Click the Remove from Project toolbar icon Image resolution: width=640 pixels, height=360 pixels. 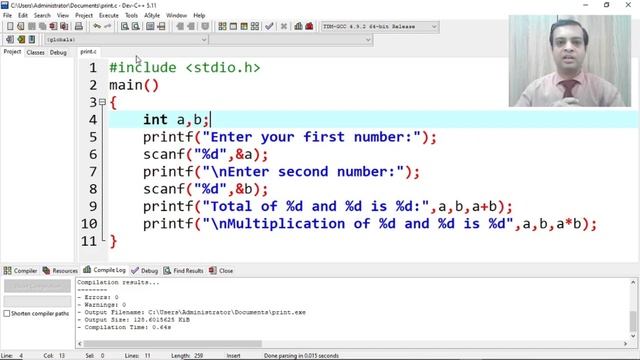pyautogui.click(x=191, y=27)
